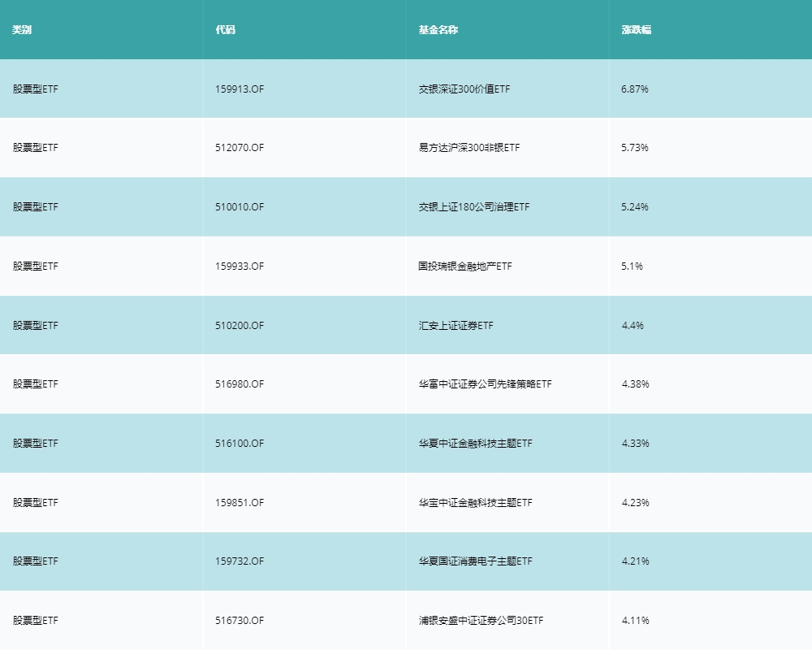The image size is (812, 650).
Task: Click the 6.87% change value
Action: pos(635,89)
